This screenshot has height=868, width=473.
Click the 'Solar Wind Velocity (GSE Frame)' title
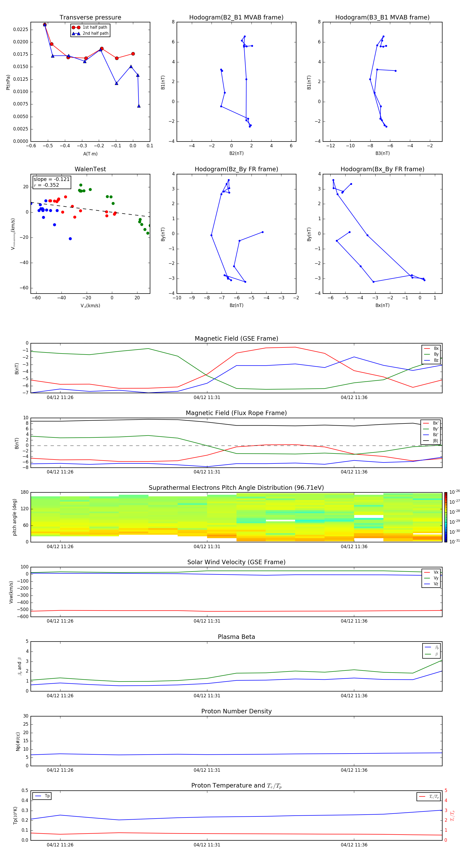pos(236,562)
